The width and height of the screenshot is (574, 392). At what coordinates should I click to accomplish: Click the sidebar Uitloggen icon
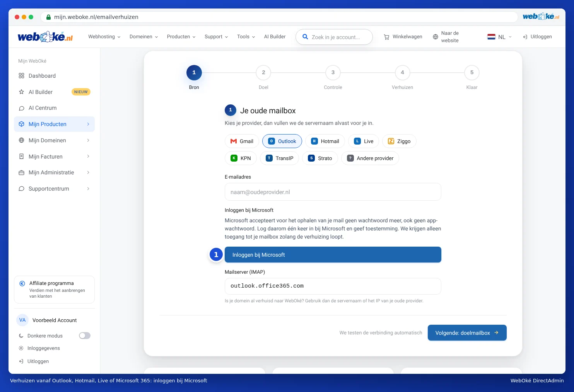21,361
